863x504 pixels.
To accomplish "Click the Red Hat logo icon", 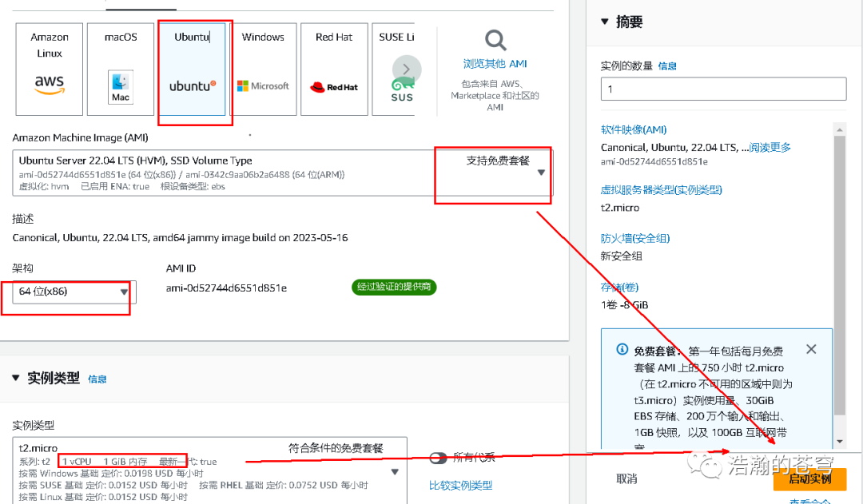I will 334,87.
